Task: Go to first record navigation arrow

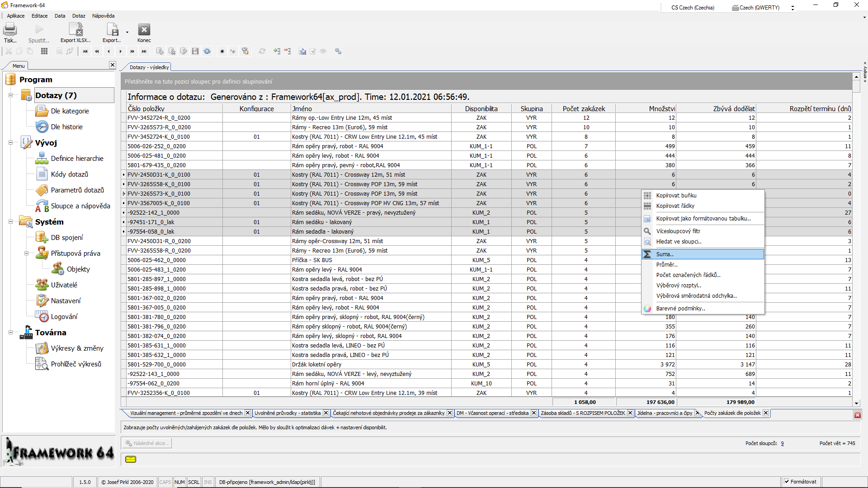Action: pyautogui.click(x=85, y=51)
